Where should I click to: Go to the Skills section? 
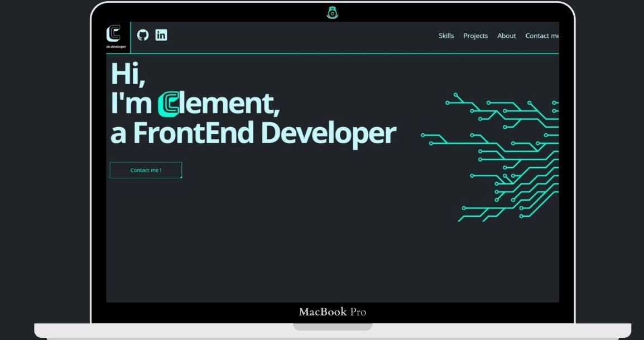pos(446,36)
